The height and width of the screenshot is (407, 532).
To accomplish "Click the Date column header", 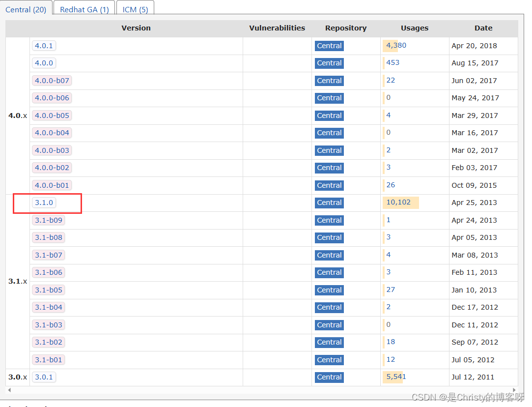I will coord(483,28).
